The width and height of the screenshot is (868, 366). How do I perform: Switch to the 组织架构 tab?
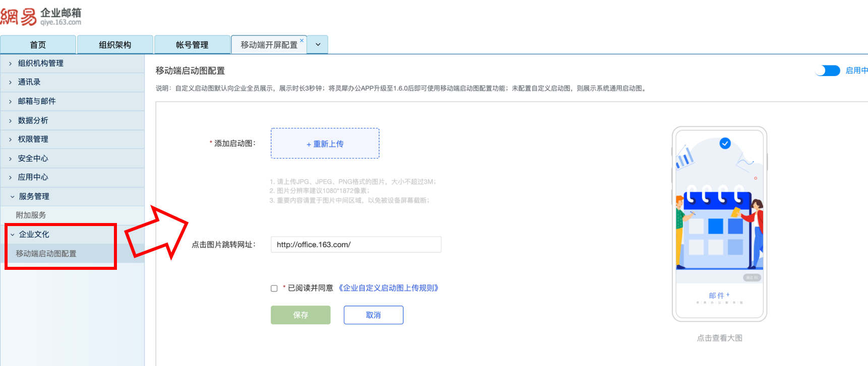coord(115,45)
